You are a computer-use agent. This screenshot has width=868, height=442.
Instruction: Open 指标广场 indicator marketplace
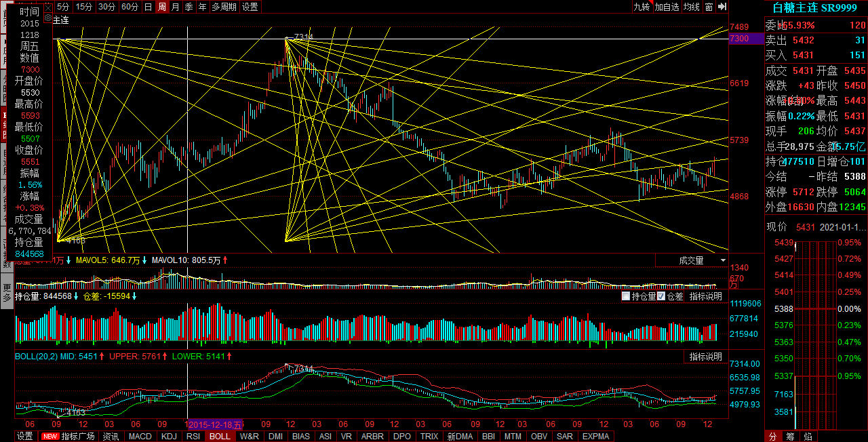point(78,437)
